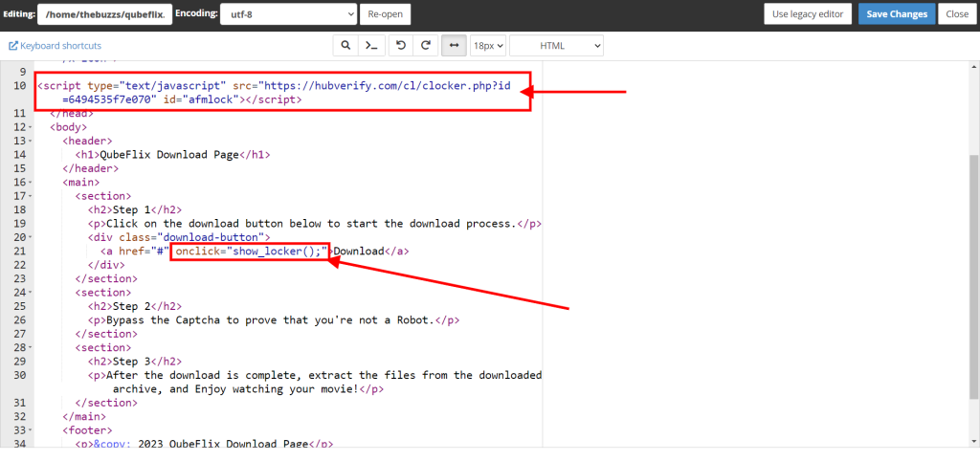Save Changes to the file
This screenshot has height=461, width=980.
pyautogui.click(x=897, y=13)
